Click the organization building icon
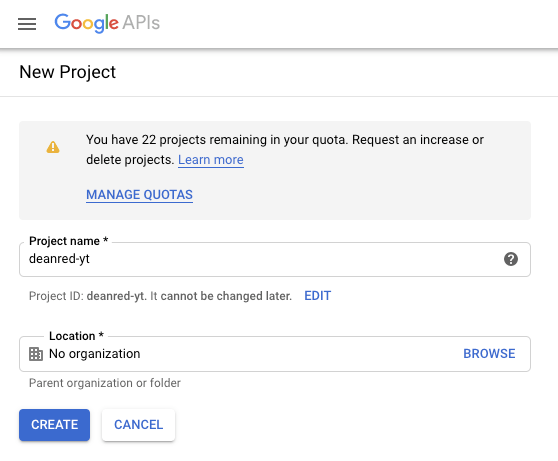This screenshot has height=461, width=558. (36, 354)
